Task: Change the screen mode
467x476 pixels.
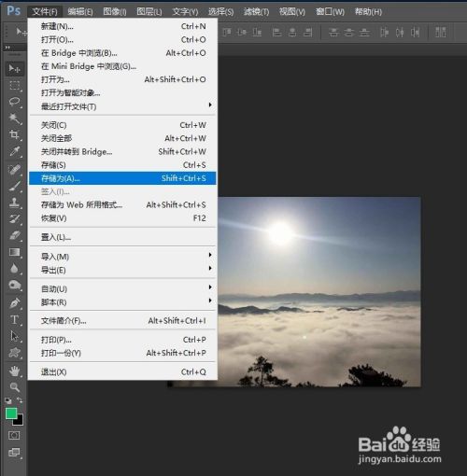Action: (14, 452)
